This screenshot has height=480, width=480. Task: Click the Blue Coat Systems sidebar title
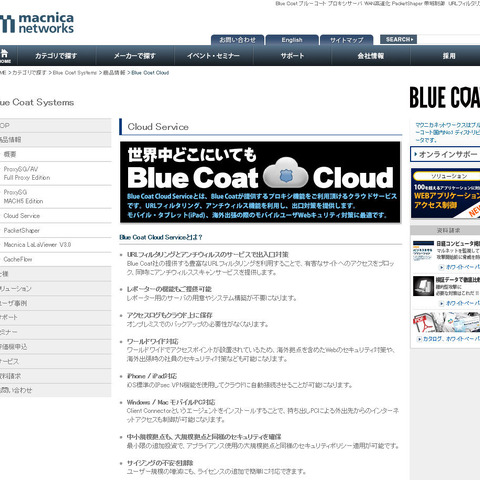pyautogui.click(x=37, y=102)
